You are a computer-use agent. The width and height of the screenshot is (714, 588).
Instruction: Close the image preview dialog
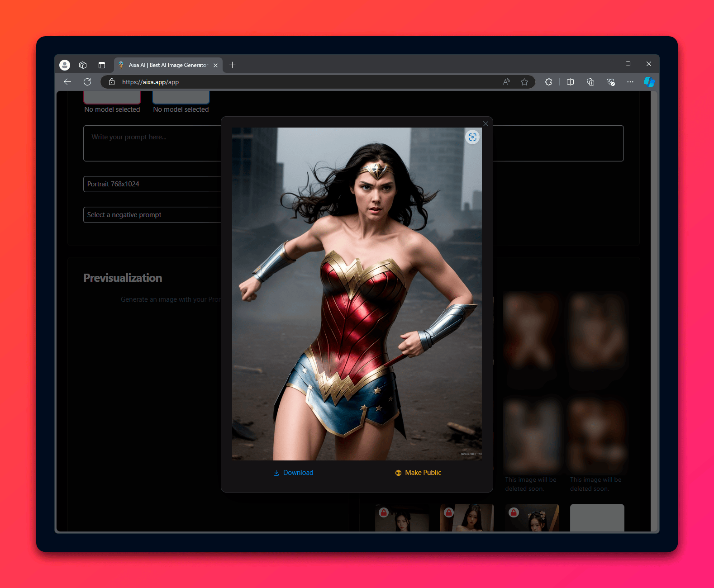[486, 123]
